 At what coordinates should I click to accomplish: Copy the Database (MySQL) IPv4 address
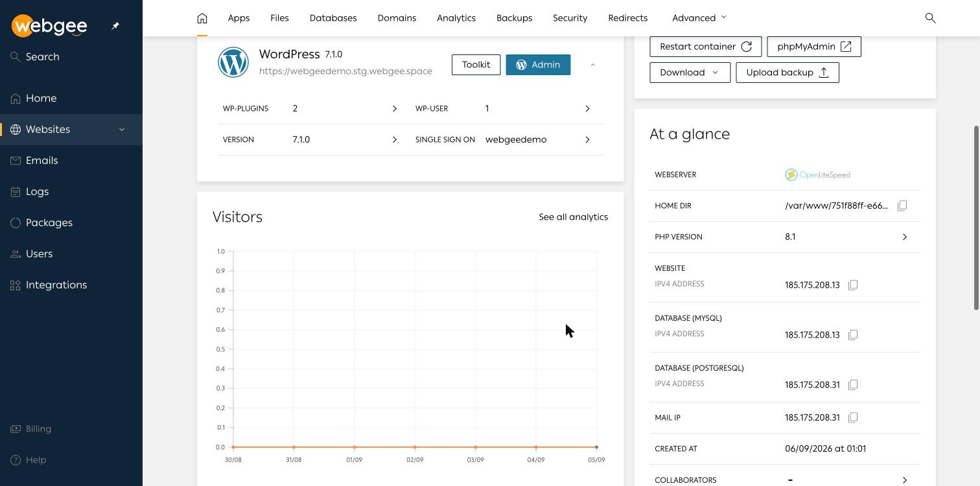tap(853, 335)
